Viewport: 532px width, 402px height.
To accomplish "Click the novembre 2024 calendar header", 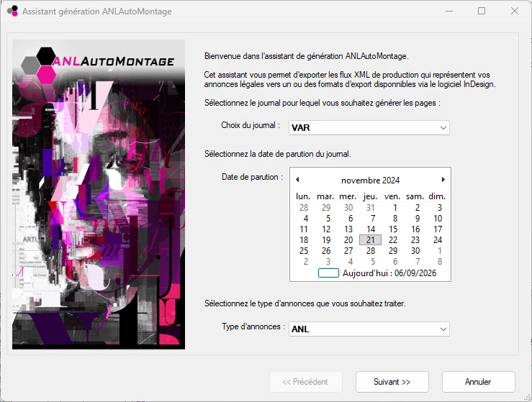I will pyautogui.click(x=370, y=181).
